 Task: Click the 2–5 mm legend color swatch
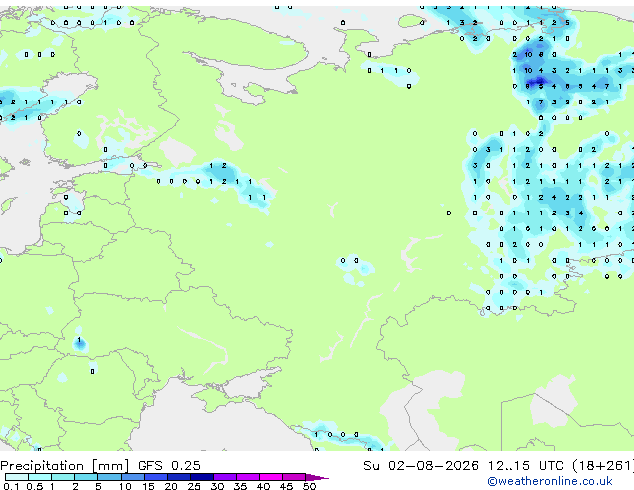coord(86,477)
